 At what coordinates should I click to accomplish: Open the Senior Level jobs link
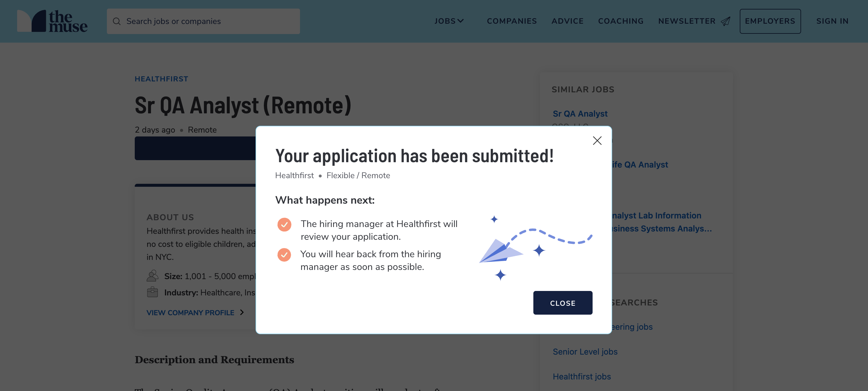(585, 352)
